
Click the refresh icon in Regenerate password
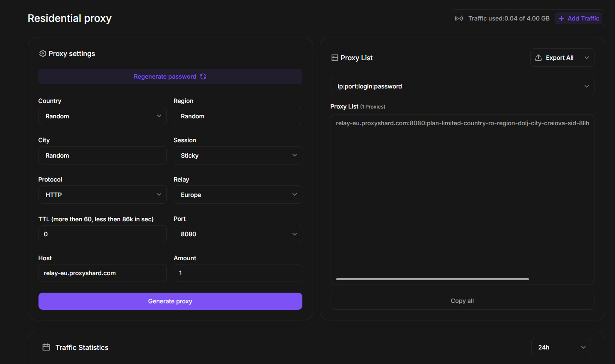point(203,76)
